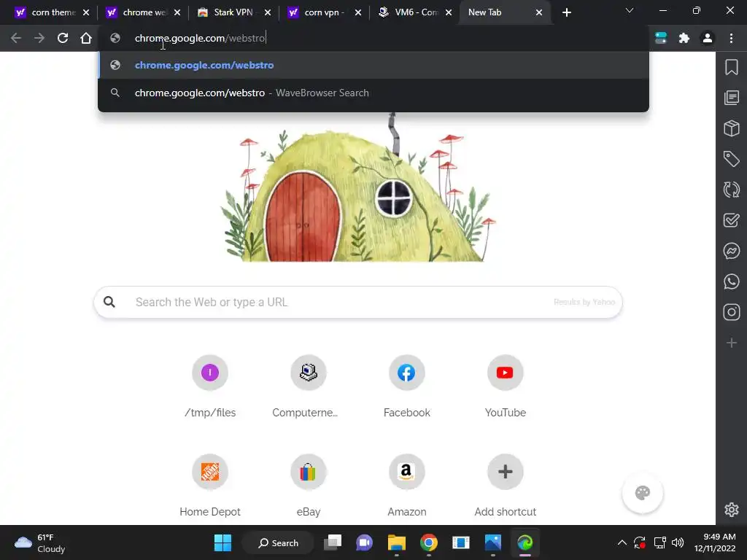Show hidden system tray icons
Viewport: 747px width, 560px height.
pos(622,542)
